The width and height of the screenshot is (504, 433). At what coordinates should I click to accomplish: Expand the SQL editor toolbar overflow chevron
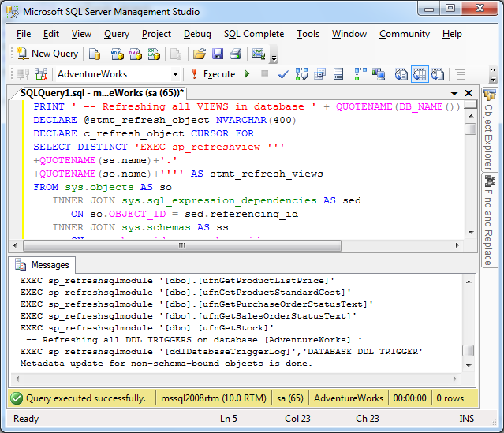point(493,74)
